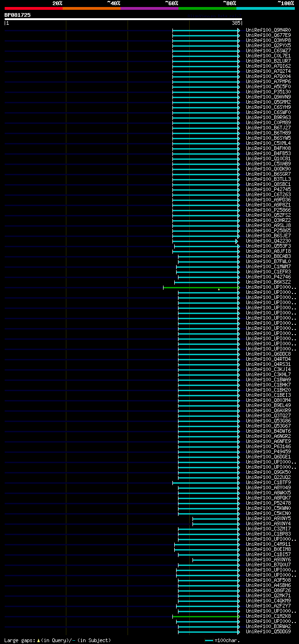Select the UniRef100_C1BTF9 hit label
Viewport: 299px width, 644px height.
[268, 482]
